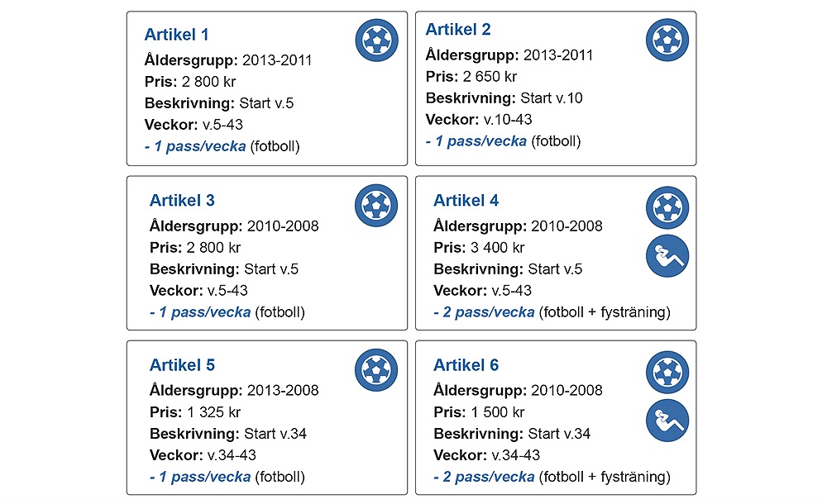Click the 'Start v.10' description in Artikel 2
This screenshot has width=827, height=504.
pos(552,98)
